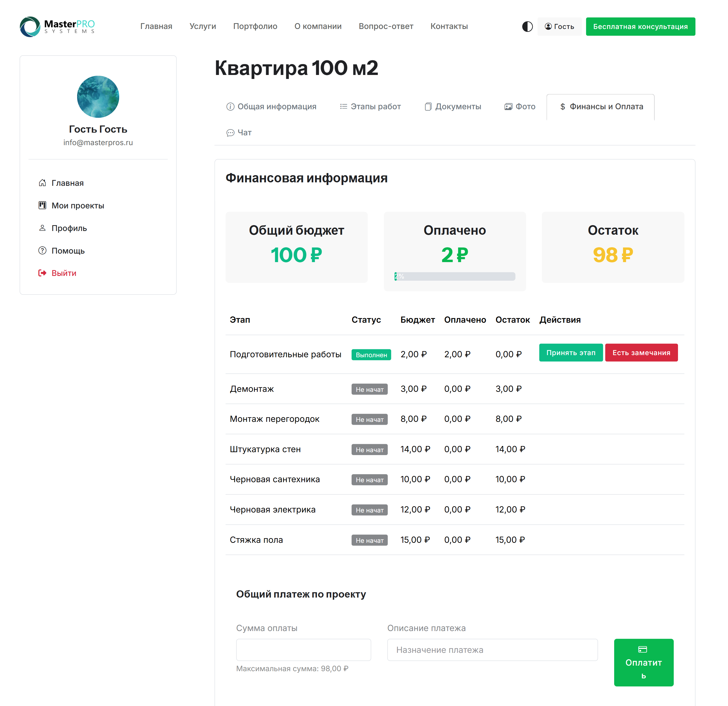Click the Профиль person icon
728x706 pixels.
coord(42,228)
